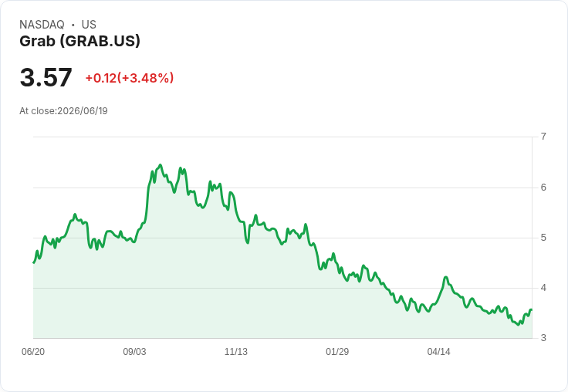Click the 6 price axis label
568x392 pixels.
tap(543, 188)
